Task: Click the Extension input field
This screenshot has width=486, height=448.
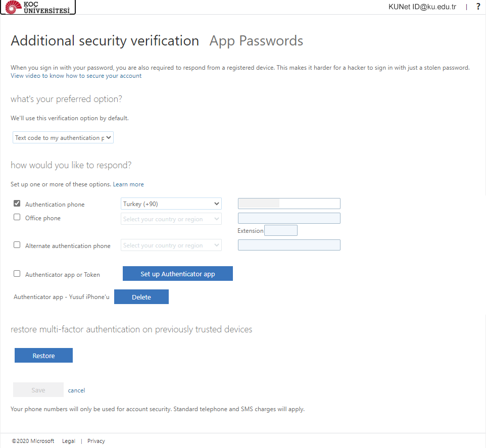Action: click(x=281, y=230)
